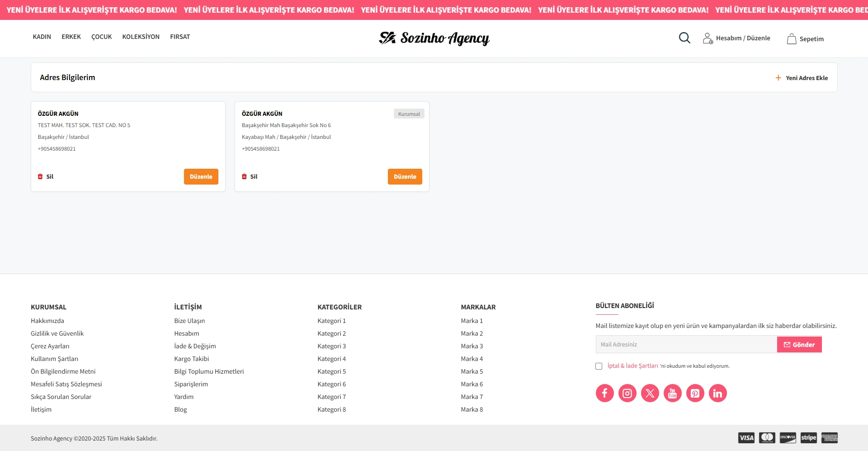The height and width of the screenshot is (451, 868).
Task: Open the KOLEKSİYON menu
Action: click(x=141, y=37)
